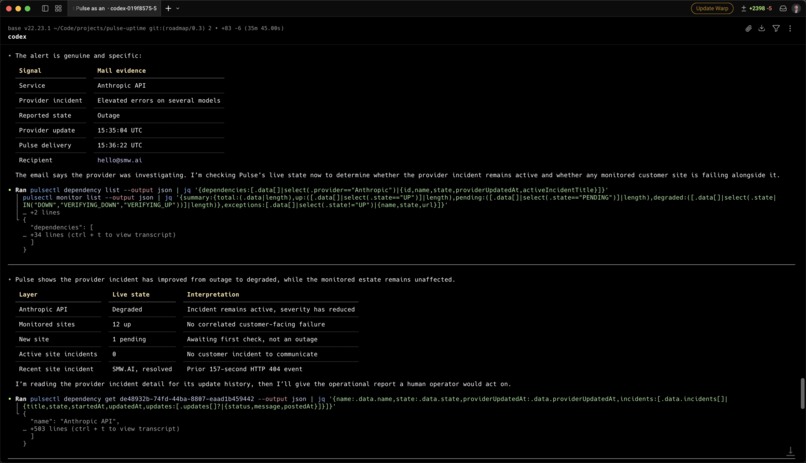Image resolution: width=806 pixels, height=463 pixels.
Task: Click the "Signal" table header
Action: (30, 70)
